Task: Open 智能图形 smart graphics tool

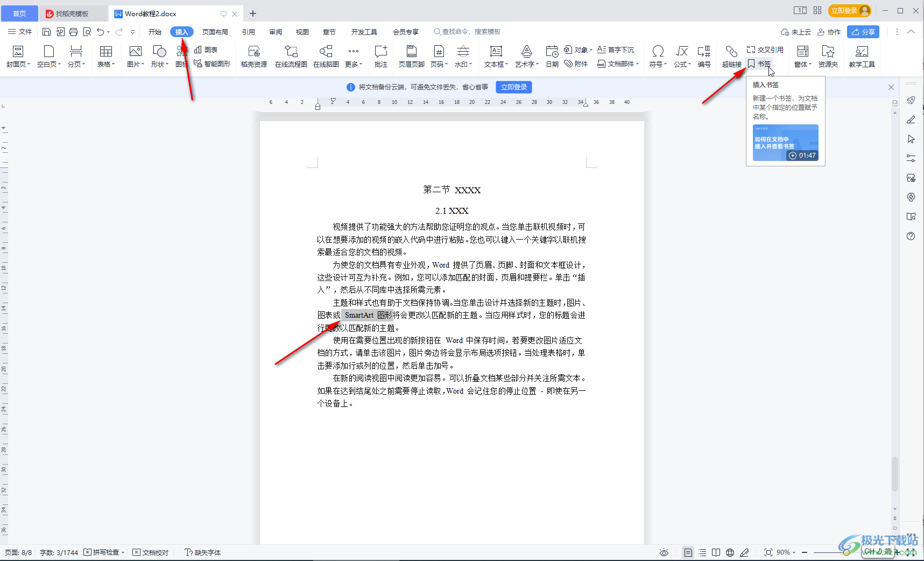Action: click(x=212, y=64)
